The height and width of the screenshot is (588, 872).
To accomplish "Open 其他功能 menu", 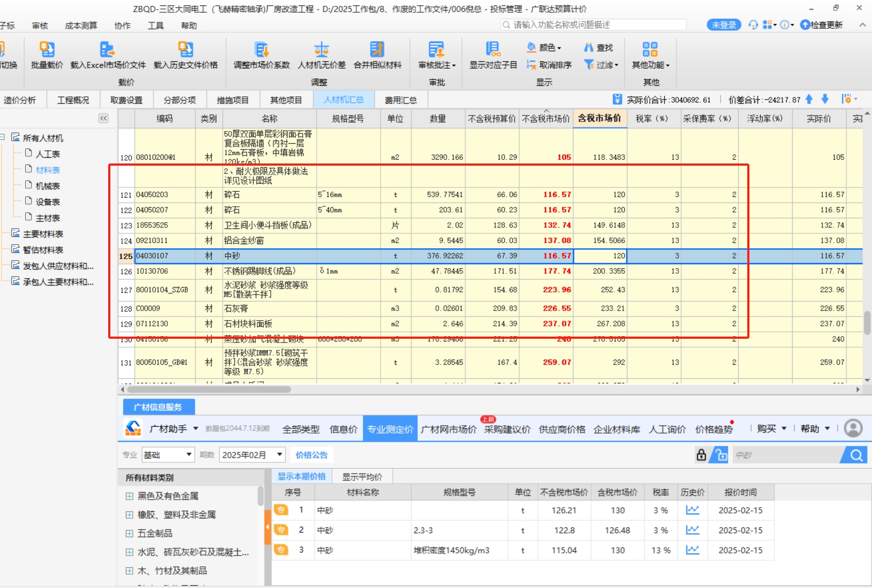I will tap(650, 55).
